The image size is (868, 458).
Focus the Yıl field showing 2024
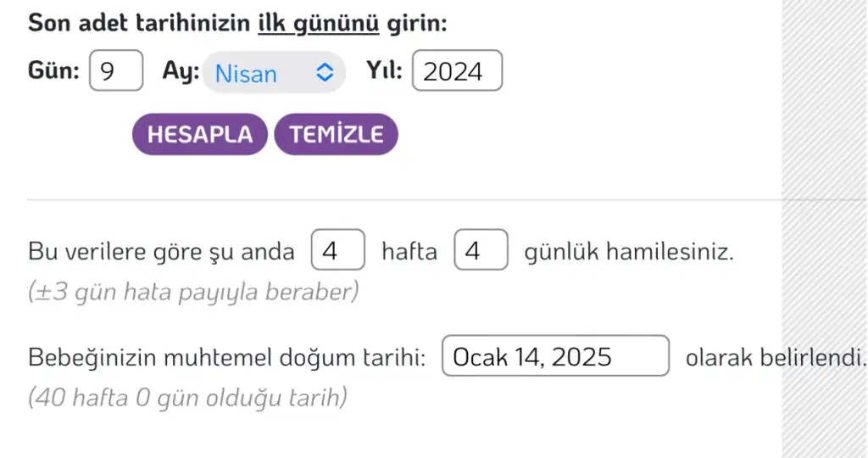(x=457, y=72)
